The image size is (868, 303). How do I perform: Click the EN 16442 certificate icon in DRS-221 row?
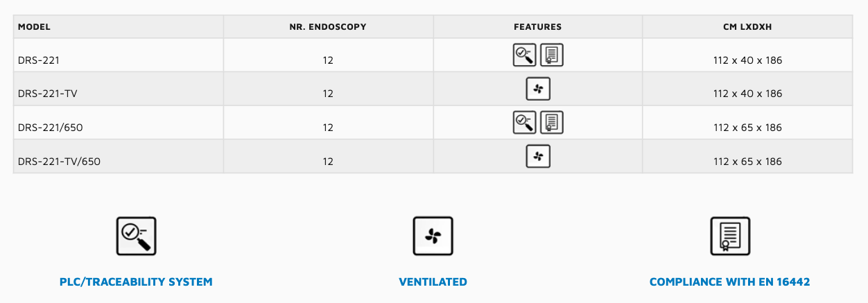pyautogui.click(x=551, y=55)
